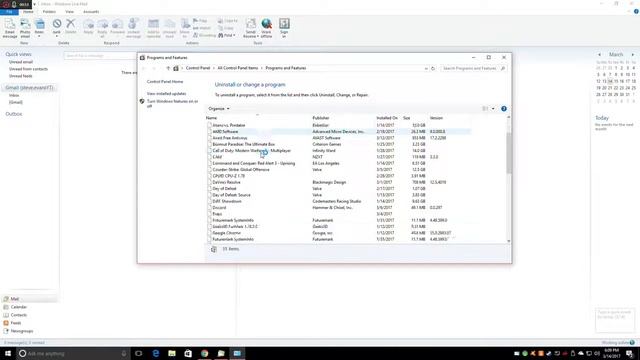Expand the Junk dropdown arrow
This screenshot has height=360, width=640.
tap(57, 36)
